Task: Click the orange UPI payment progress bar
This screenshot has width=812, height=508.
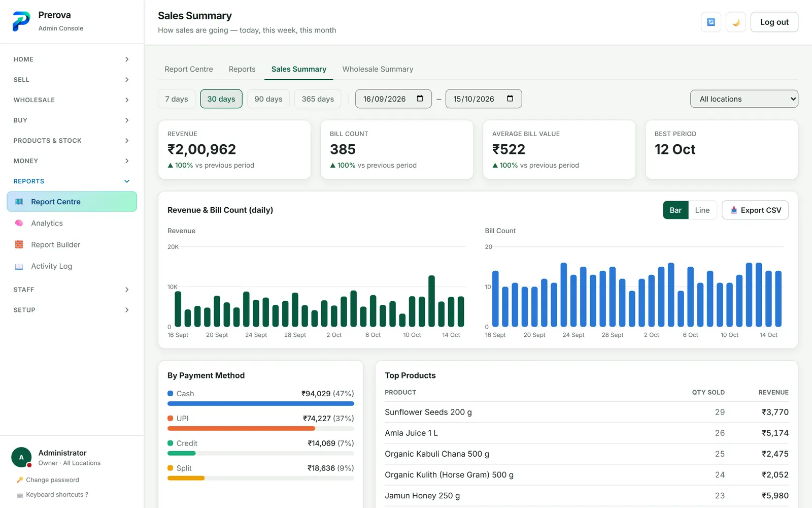Action: coord(241,429)
